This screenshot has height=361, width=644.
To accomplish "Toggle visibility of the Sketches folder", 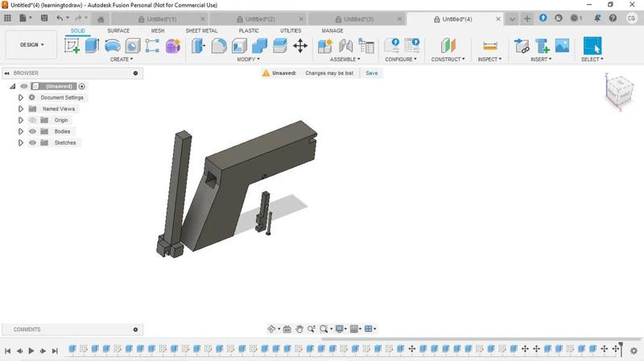I will [x=32, y=143].
